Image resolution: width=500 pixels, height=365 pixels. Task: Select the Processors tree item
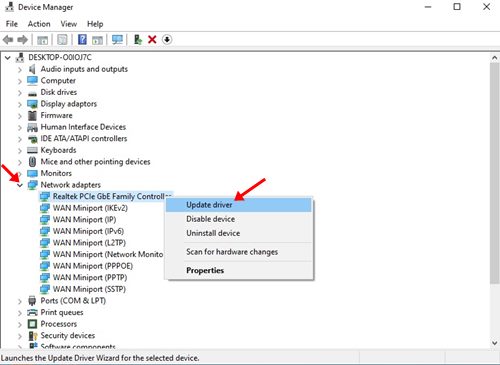59,324
